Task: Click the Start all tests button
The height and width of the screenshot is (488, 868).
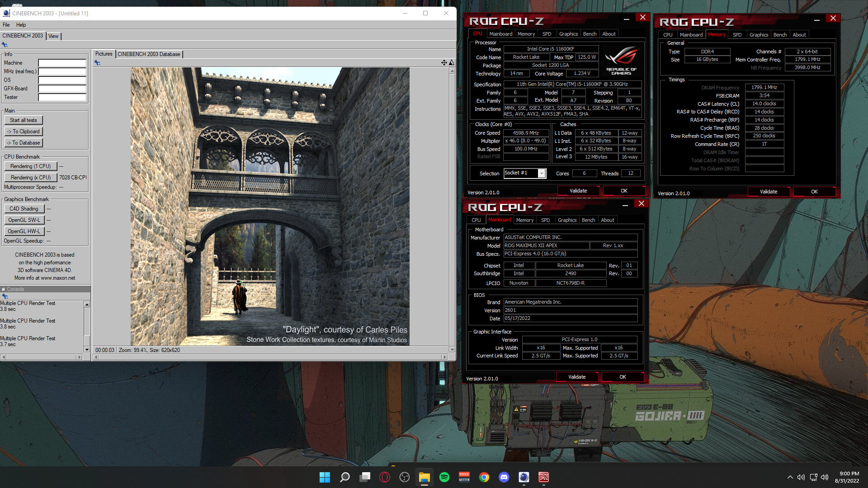Action: coord(24,120)
